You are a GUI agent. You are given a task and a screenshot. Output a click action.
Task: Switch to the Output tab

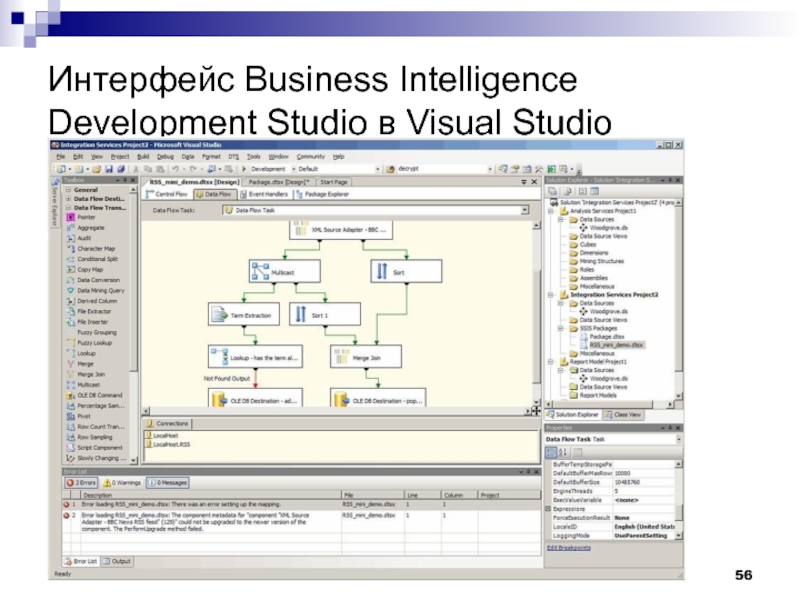pyautogui.click(x=117, y=561)
